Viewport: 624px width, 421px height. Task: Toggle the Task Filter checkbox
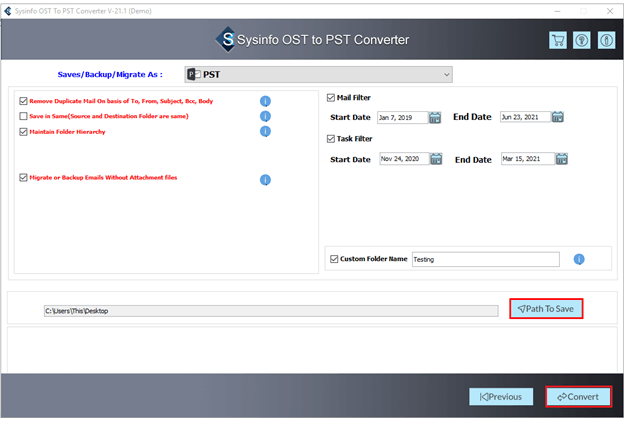[x=331, y=139]
